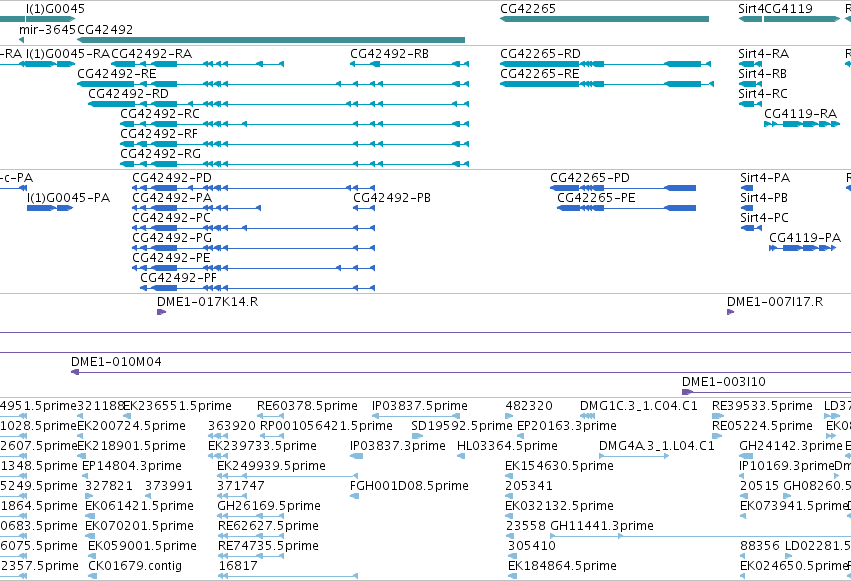851x581 pixels.
Task: Click the CG4119 gene label
Action: [x=788, y=9]
